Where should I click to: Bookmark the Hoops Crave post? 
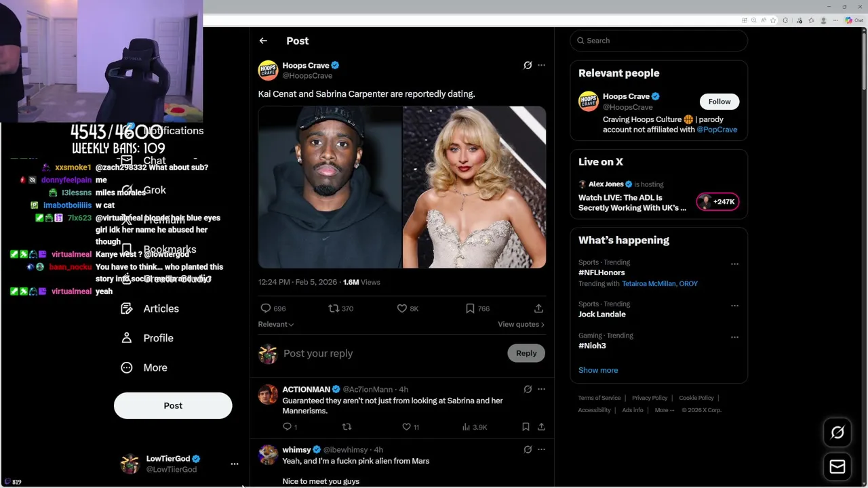(x=470, y=308)
